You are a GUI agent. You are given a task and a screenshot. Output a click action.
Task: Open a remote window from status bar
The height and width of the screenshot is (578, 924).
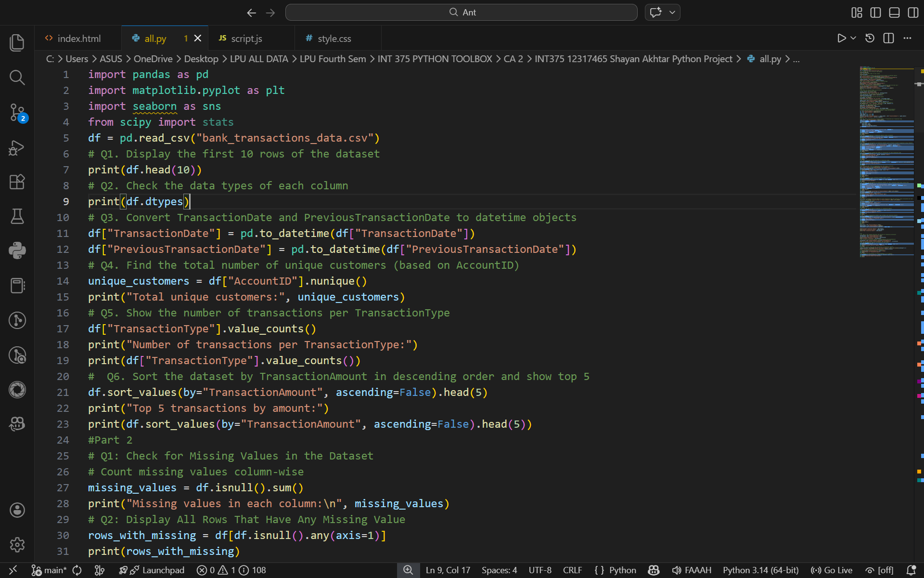pos(13,570)
